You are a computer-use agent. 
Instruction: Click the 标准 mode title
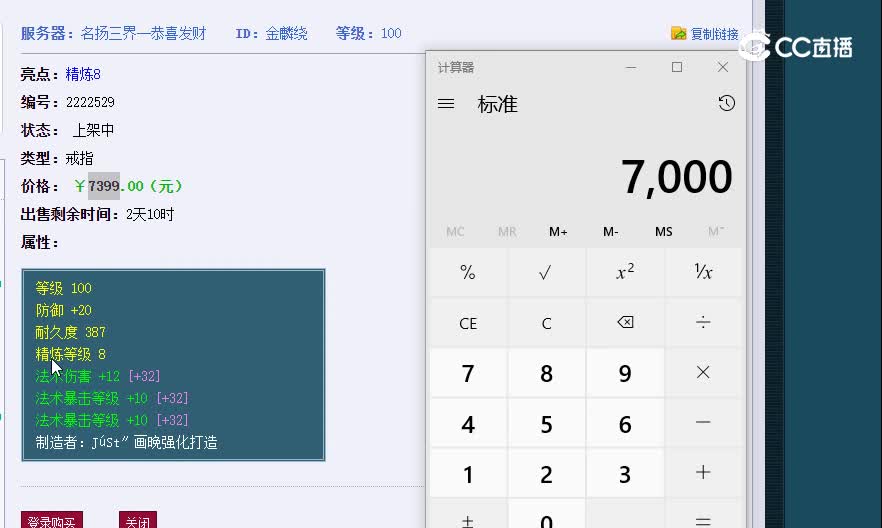tap(498, 104)
